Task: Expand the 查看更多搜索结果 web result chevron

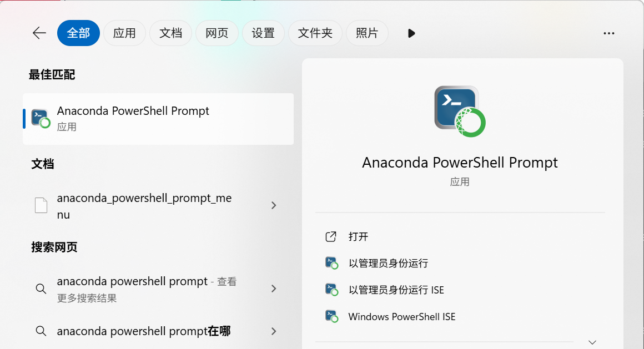Action: [x=273, y=289]
